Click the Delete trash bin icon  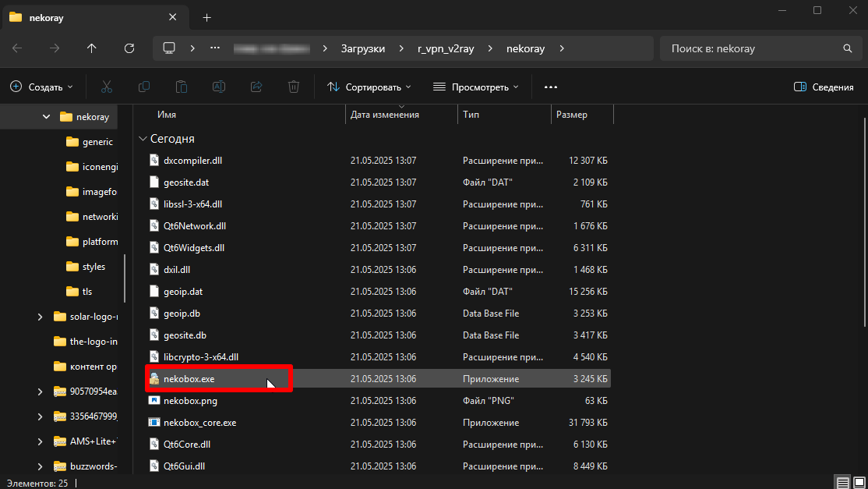tap(294, 87)
